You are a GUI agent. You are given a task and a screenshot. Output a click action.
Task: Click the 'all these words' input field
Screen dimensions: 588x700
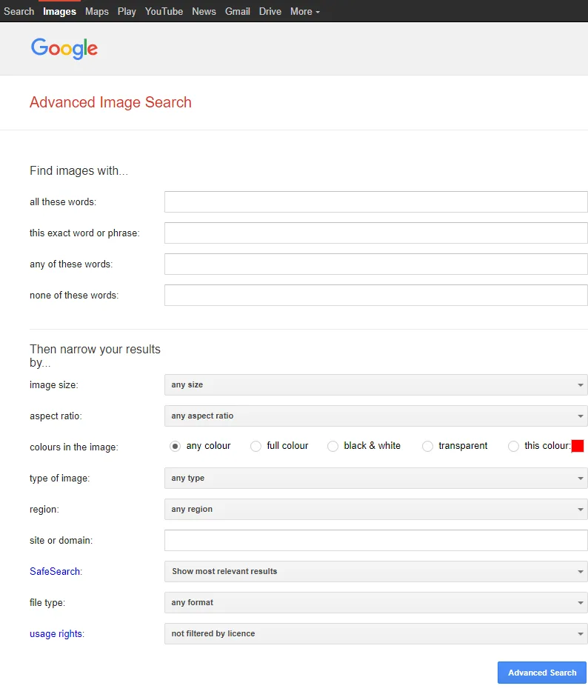(x=375, y=201)
